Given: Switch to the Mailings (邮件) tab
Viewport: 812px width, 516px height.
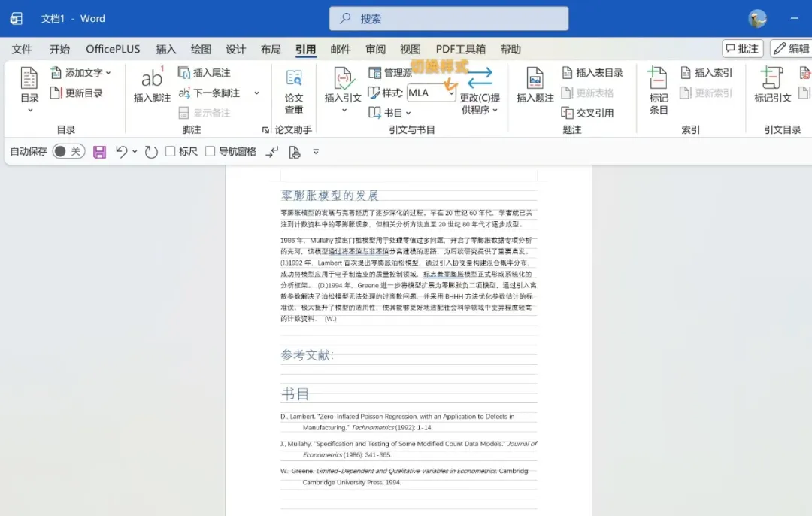Looking at the screenshot, I should [x=341, y=49].
